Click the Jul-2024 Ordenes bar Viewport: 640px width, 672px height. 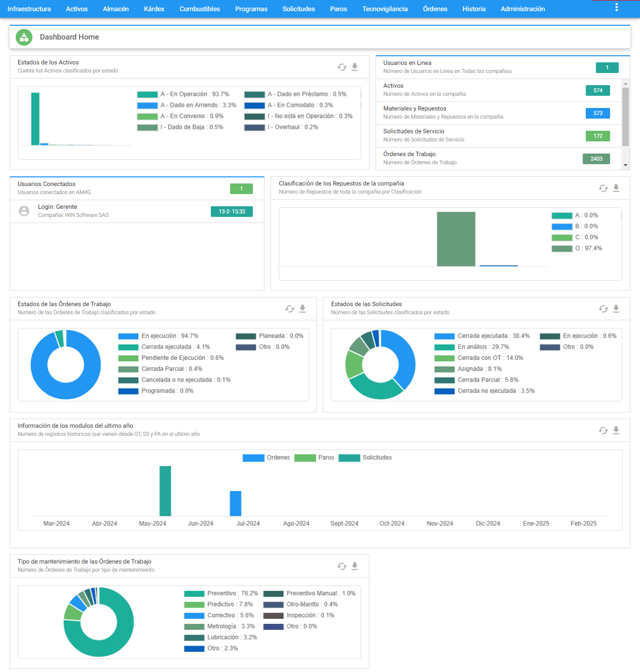coord(236,503)
